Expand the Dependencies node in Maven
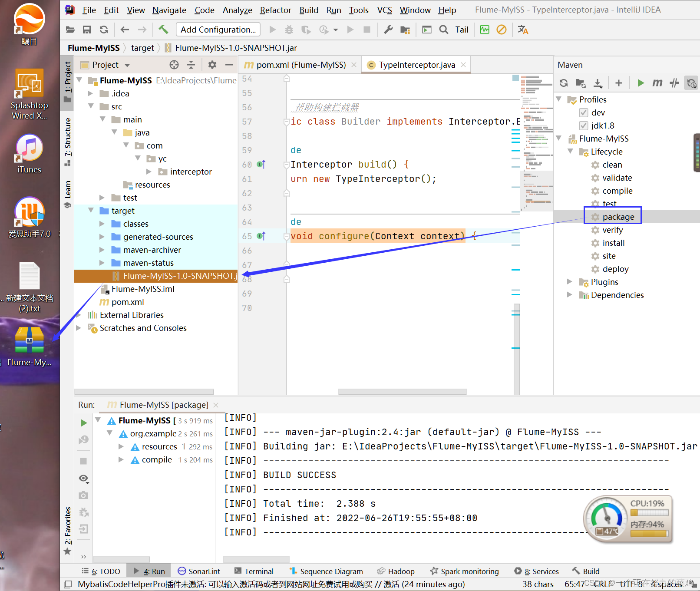The height and width of the screenshot is (591, 700). click(x=570, y=295)
